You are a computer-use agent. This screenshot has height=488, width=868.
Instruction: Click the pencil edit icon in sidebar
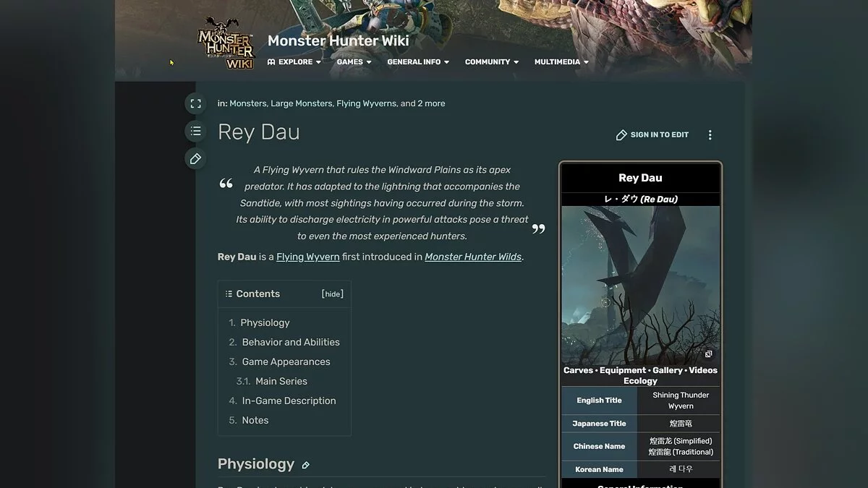pos(195,158)
